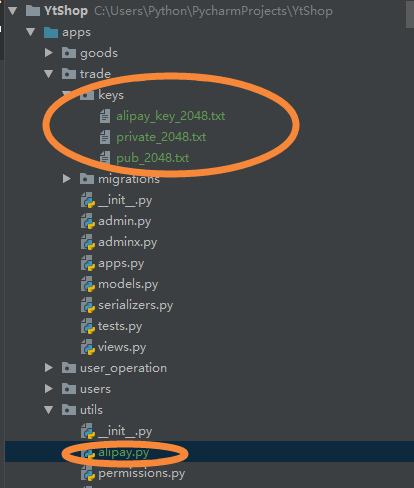Click the models.py Python file icon
The height and width of the screenshot is (488, 414).
88,284
